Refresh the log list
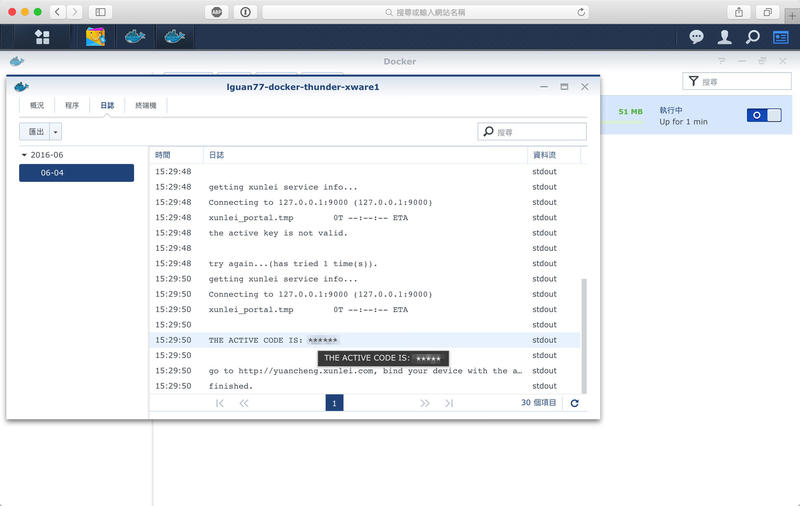800x506 pixels. click(x=574, y=403)
